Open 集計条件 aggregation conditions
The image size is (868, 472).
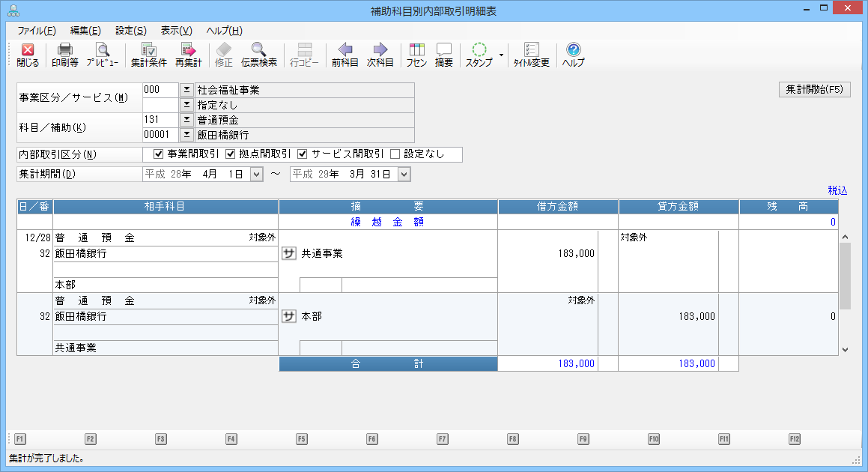coord(148,55)
